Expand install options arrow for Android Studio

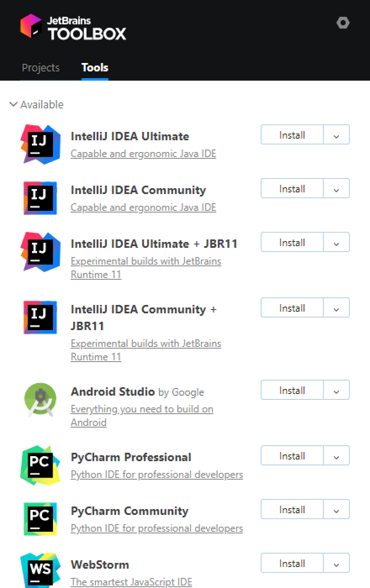(336, 390)
